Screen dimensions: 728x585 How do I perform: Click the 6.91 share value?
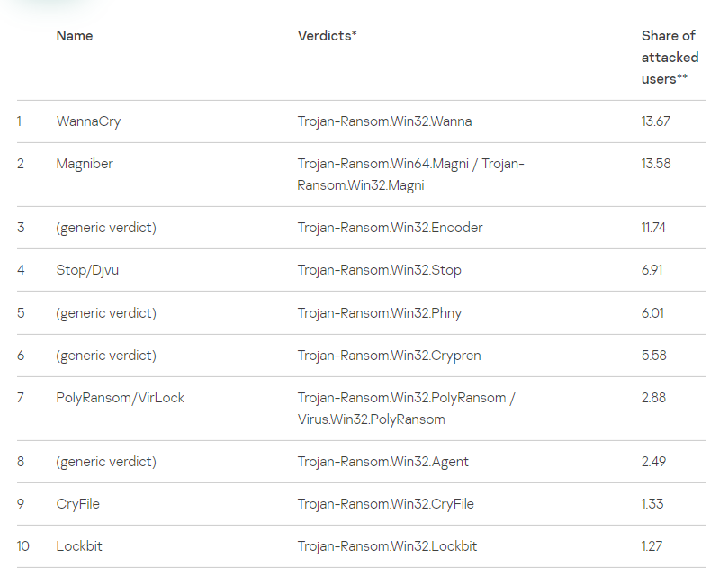[x=652, y=270]
